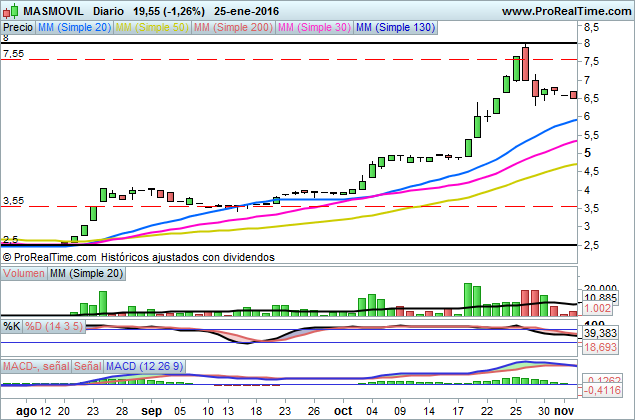
Task: Click the nov month label on the time axis
Action: tap(564, 411)
